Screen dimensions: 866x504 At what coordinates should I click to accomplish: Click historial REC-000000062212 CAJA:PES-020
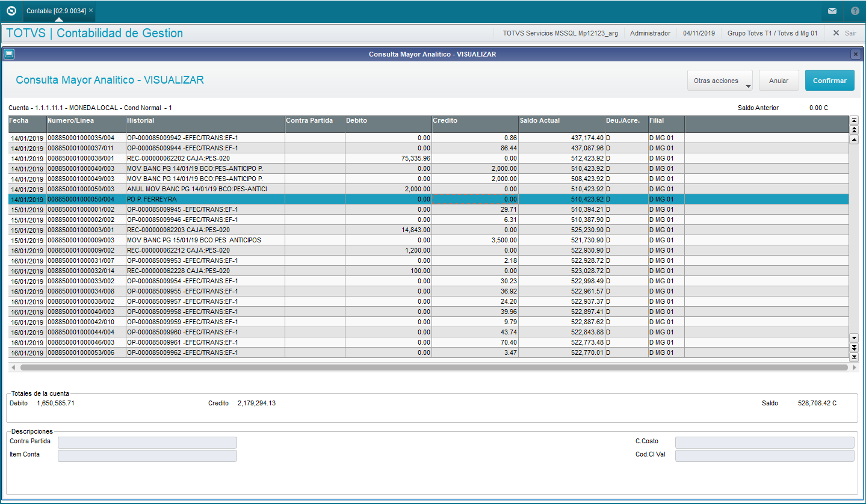[178, 250]
